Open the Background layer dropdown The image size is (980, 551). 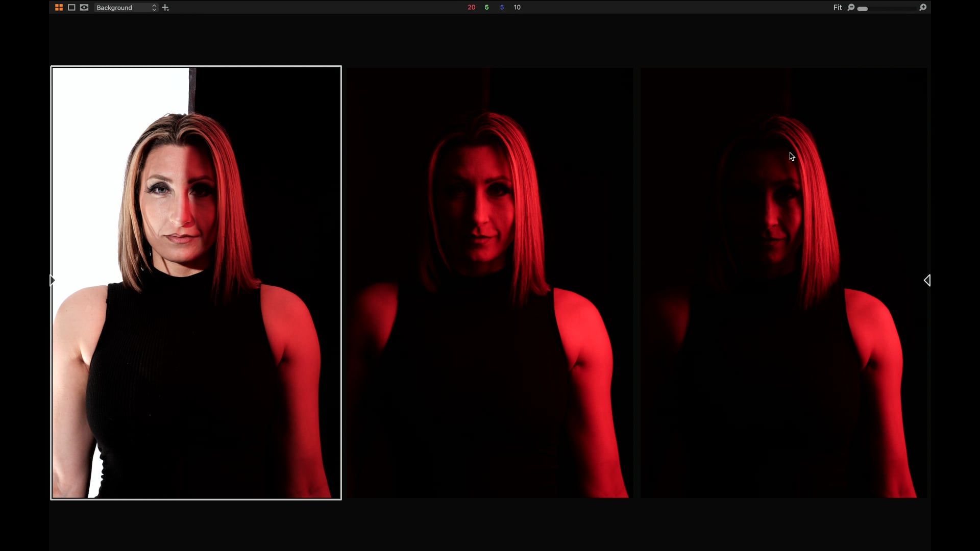pyautogui.click(x=122, y=8)
